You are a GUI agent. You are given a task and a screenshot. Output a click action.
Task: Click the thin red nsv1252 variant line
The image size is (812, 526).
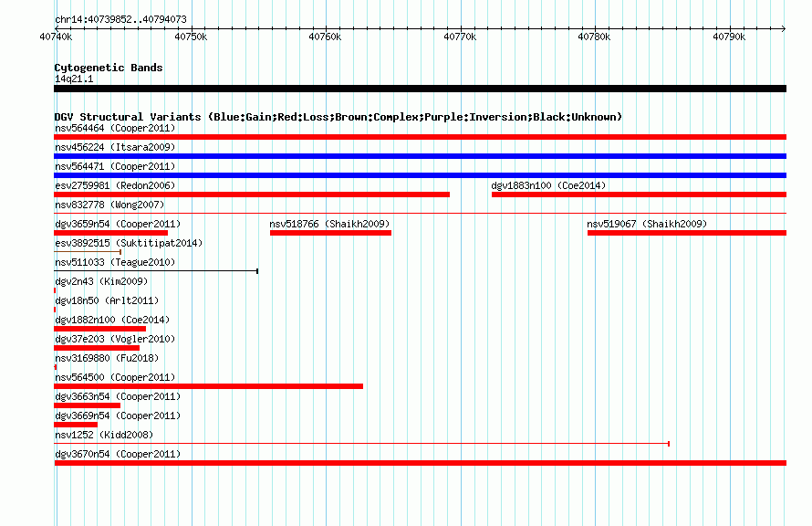362,444
